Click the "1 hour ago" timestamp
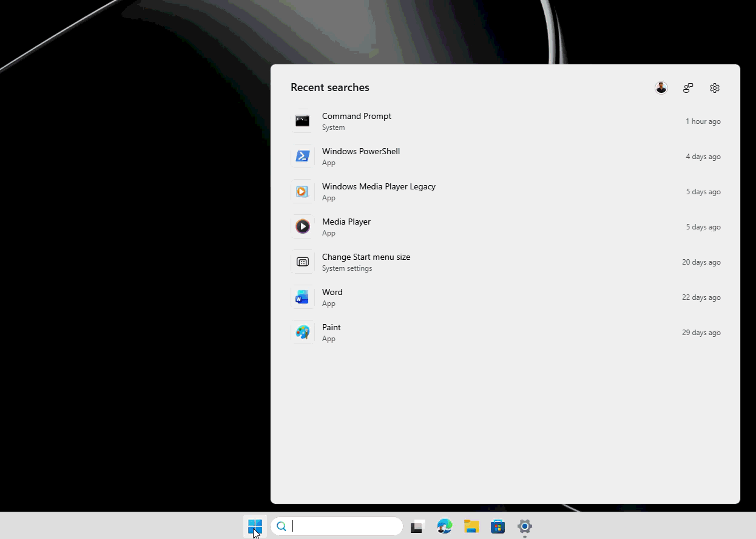Screen dimensions: 756x539 pos(703,121)
